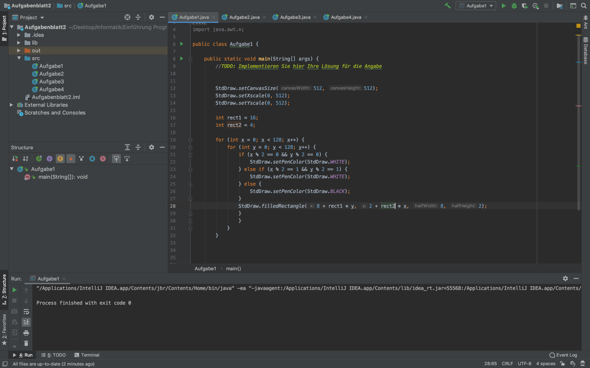Click locate/scroll-from-source icon in Project header
This screenshot has height=368, width=590.
128,17
